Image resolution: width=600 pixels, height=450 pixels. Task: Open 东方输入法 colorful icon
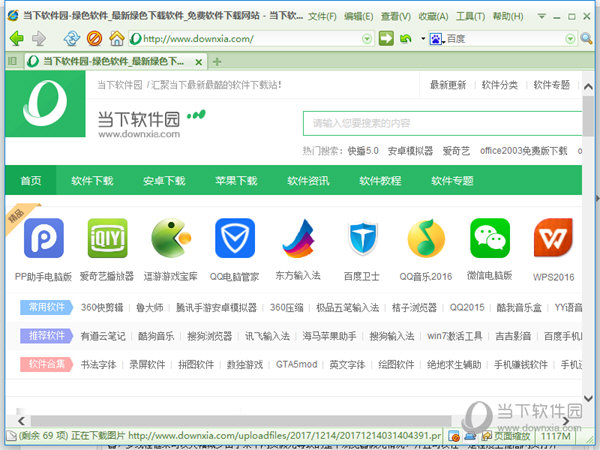pyautogui.click(x=298, y=238)
